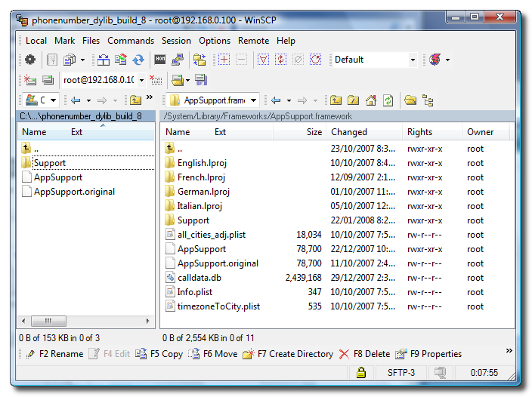Expand dropdown arrow beside lightning transfer icon
The height and width of the screenshot is (397, 532).
coord(447,60)
